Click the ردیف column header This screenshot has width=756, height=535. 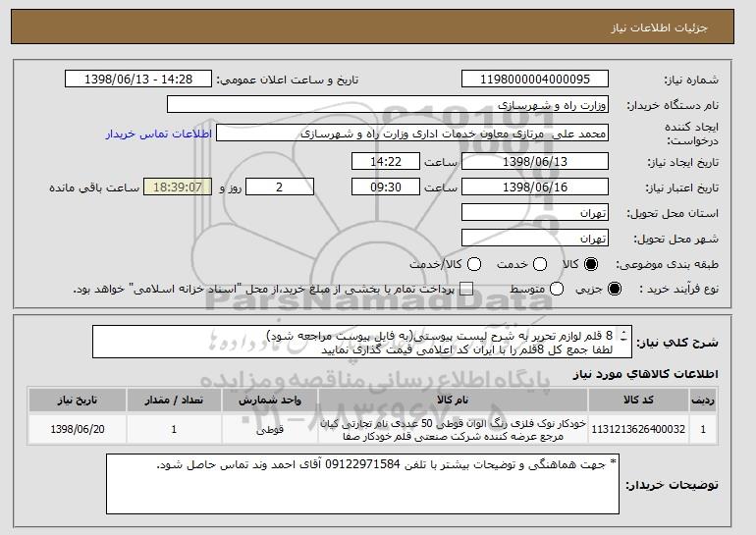pyautogui.click(x=703, y=401)
